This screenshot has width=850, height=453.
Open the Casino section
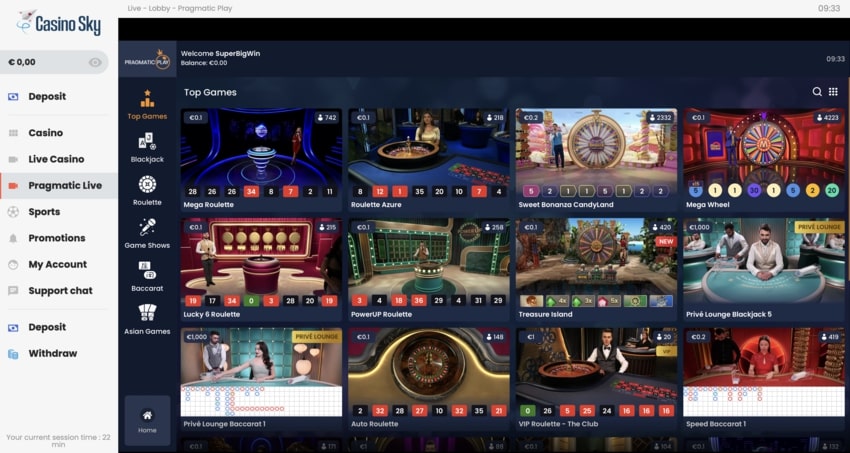click(46, 133)
